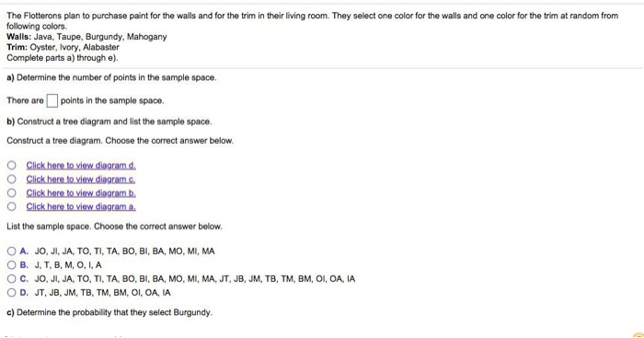View diagram a via its link
The width and height of the screenshot is (644, 338).
[81, 206]
